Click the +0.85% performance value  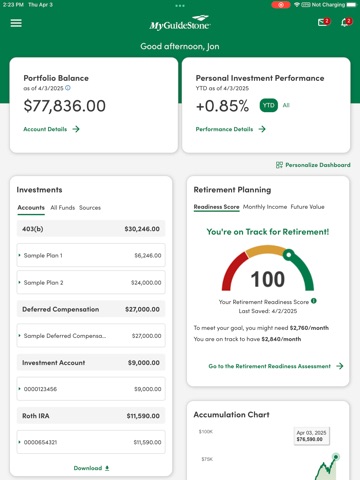click(222, 106)
